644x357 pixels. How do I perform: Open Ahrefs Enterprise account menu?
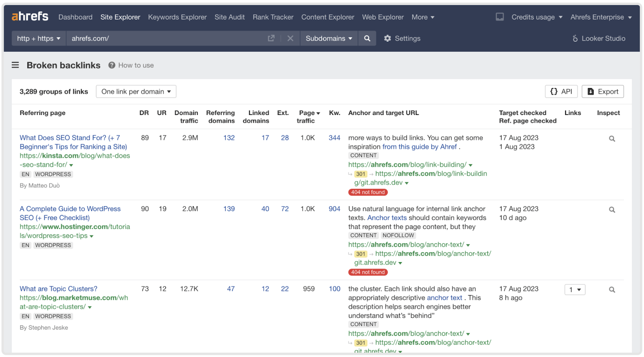point(601,17)
